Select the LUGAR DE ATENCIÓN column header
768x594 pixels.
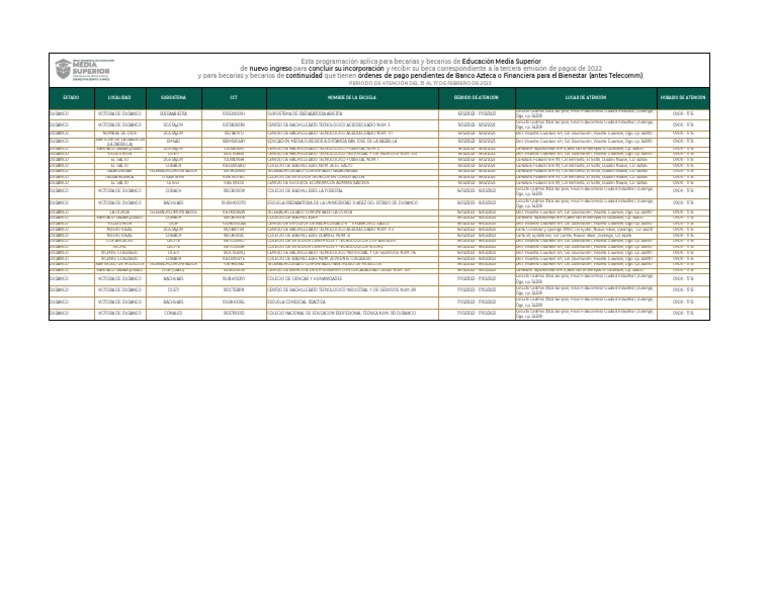tap(586, 98)
